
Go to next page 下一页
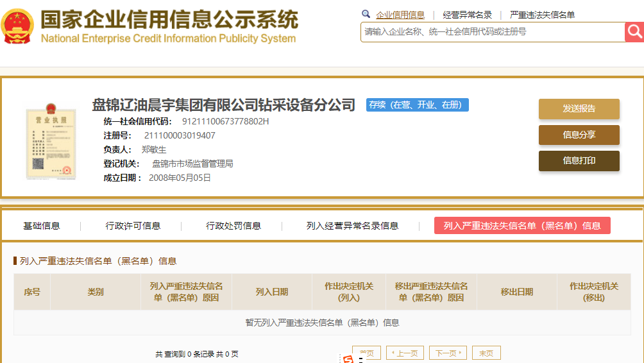(x=448, y=353)
